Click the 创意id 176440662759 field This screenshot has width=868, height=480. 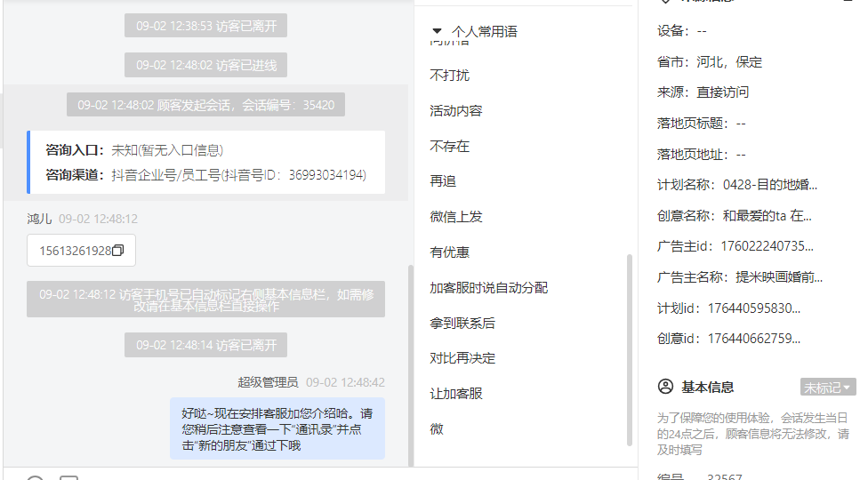click(728, 338)
